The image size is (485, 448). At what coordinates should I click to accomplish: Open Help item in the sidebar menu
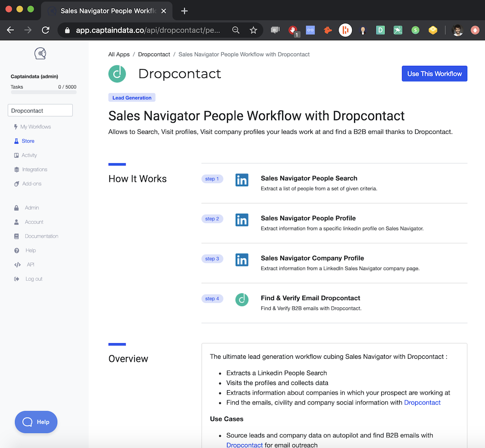point(25,251)
